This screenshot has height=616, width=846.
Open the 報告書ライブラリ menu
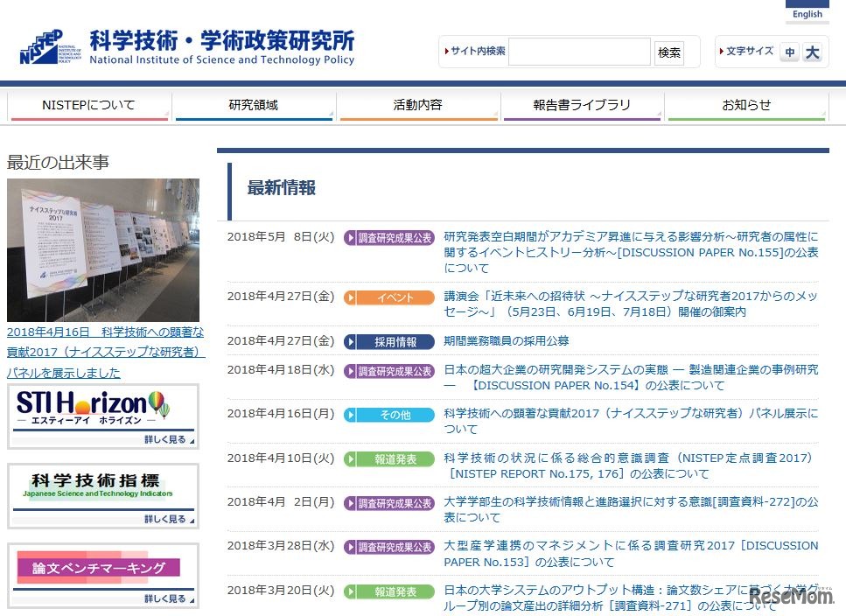[582, 106]
